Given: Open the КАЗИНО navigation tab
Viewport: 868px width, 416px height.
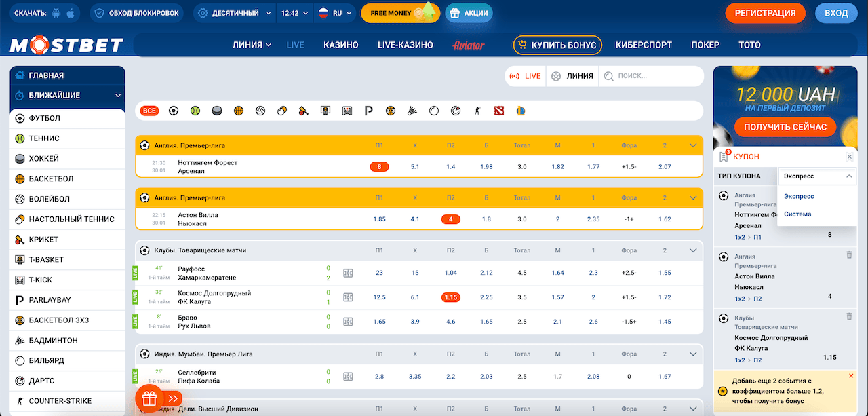Looking at the screenshot, I should [341, 45].
